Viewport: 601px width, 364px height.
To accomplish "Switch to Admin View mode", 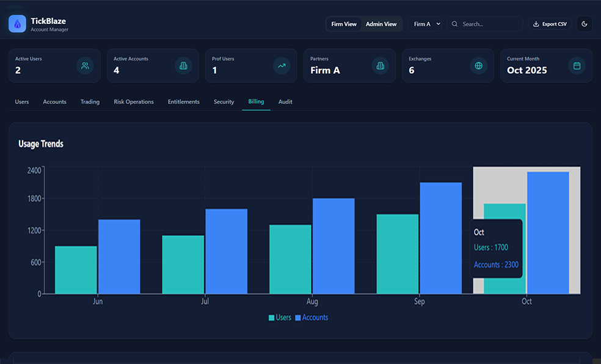I will coord(381,24).
